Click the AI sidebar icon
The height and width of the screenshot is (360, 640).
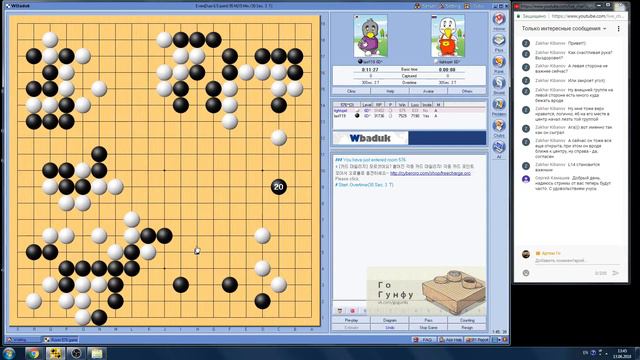point(499,149)
